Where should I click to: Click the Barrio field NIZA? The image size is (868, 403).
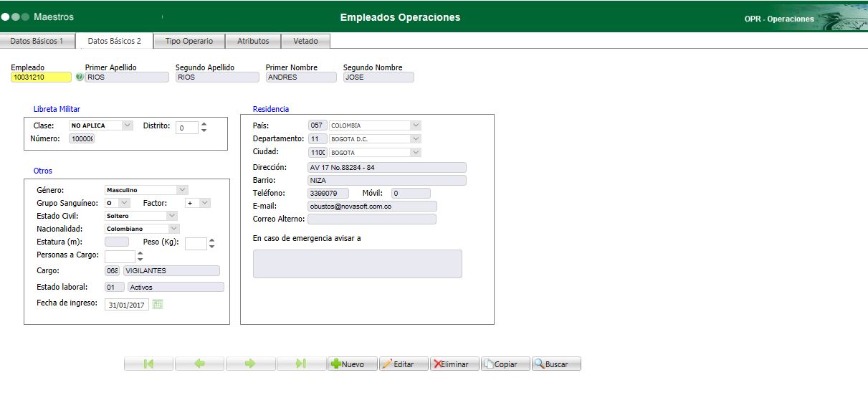click(x=387, y=181)
